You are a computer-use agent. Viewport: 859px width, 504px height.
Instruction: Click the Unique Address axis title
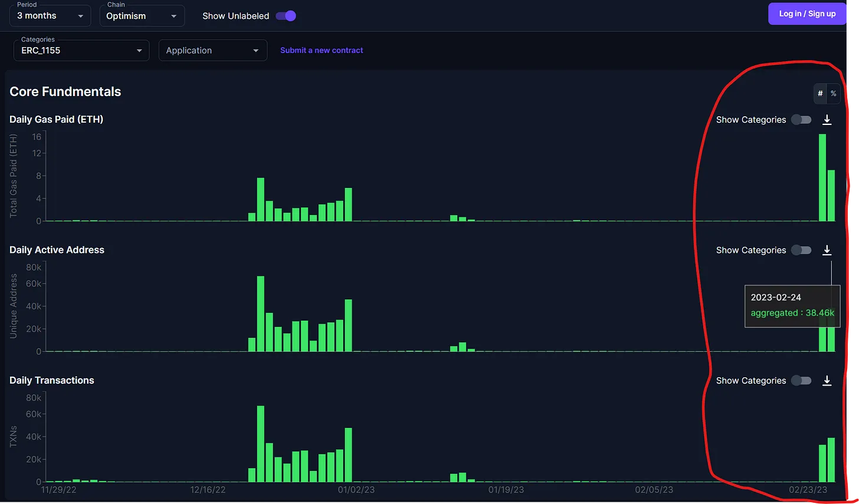tap(14, 306)
